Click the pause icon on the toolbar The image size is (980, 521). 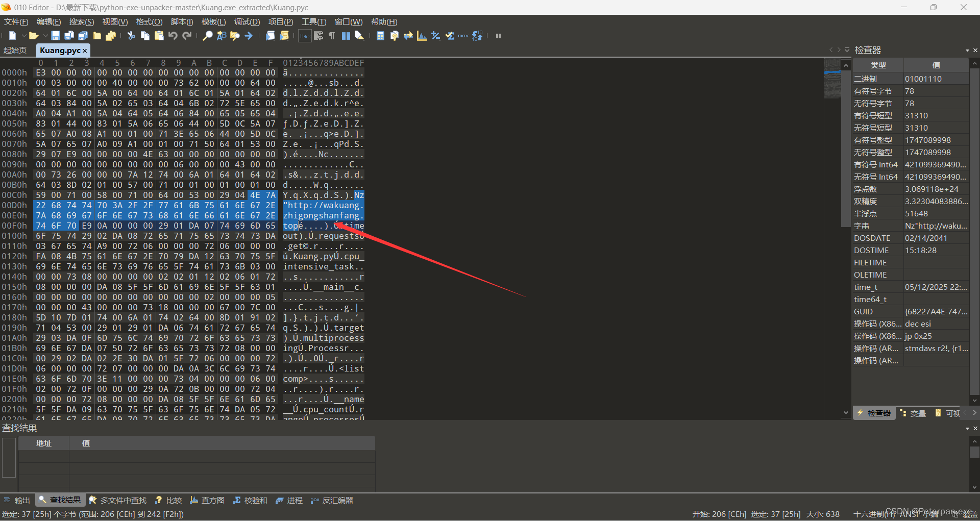498,36
